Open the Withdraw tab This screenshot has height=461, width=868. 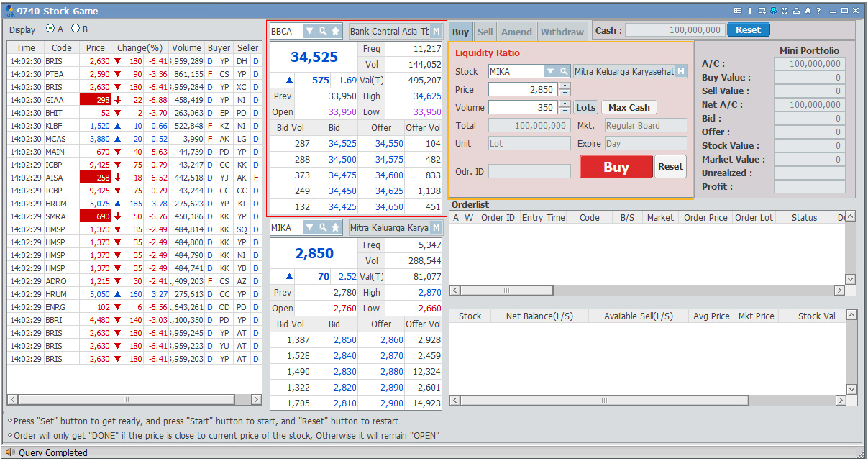tap(562, 32)
